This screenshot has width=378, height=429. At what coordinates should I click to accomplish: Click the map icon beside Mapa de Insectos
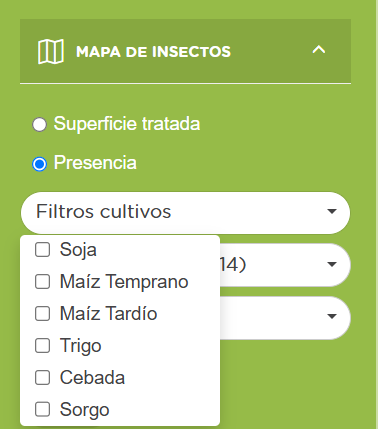[51, 52]
